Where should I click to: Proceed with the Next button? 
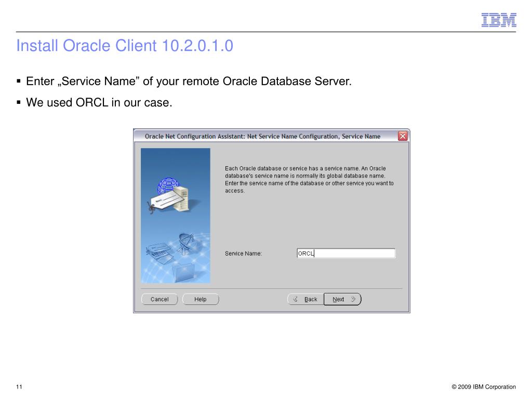[343, 299]
